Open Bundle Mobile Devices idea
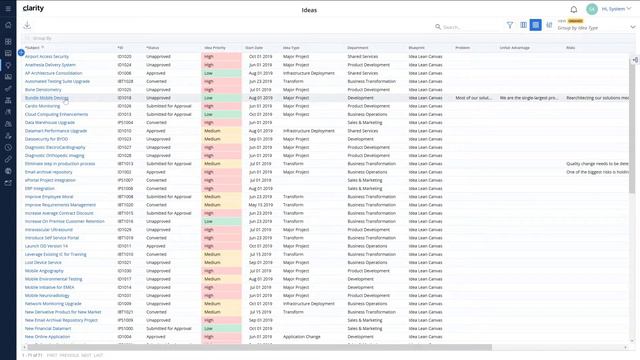 coord(47,98)
